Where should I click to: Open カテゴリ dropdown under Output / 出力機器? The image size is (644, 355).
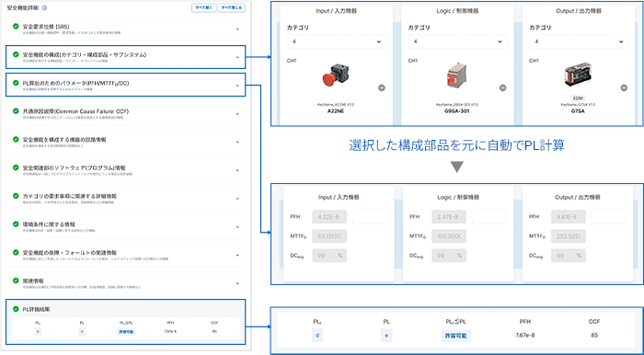point(579,41)
